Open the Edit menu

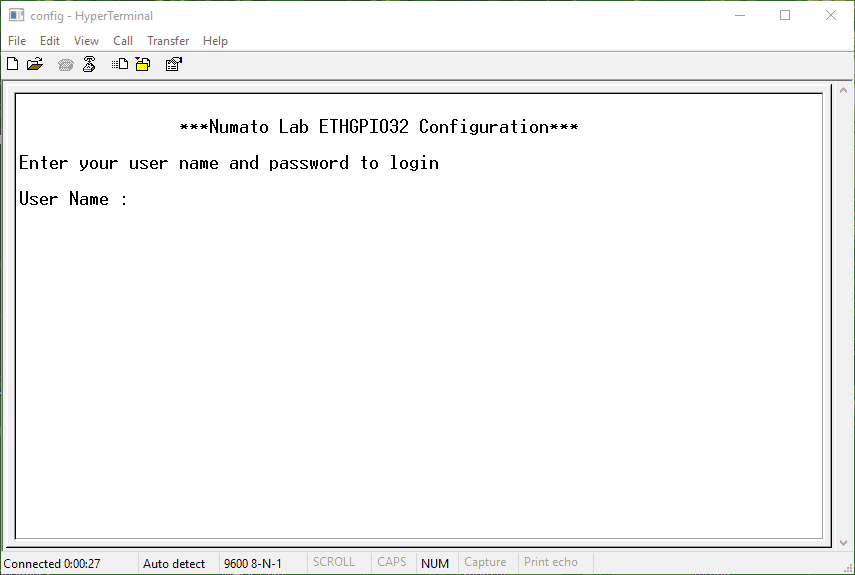tap(50, 41)
